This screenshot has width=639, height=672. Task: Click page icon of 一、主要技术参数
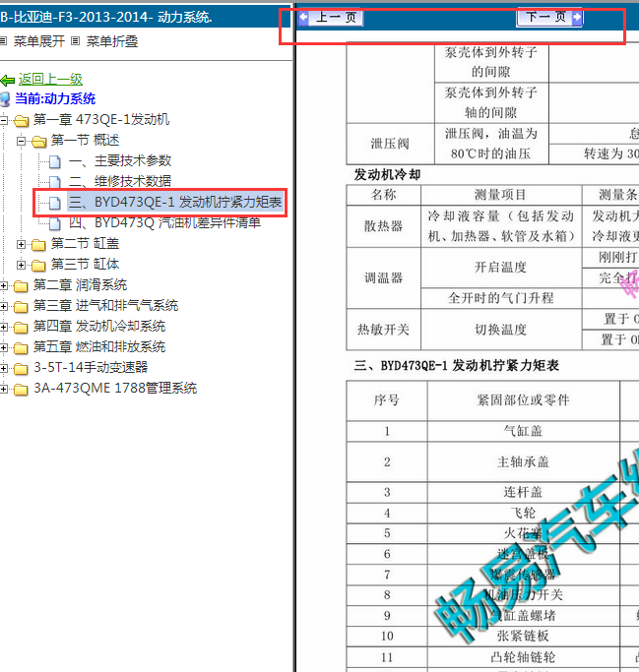click(x=54, y=161)
